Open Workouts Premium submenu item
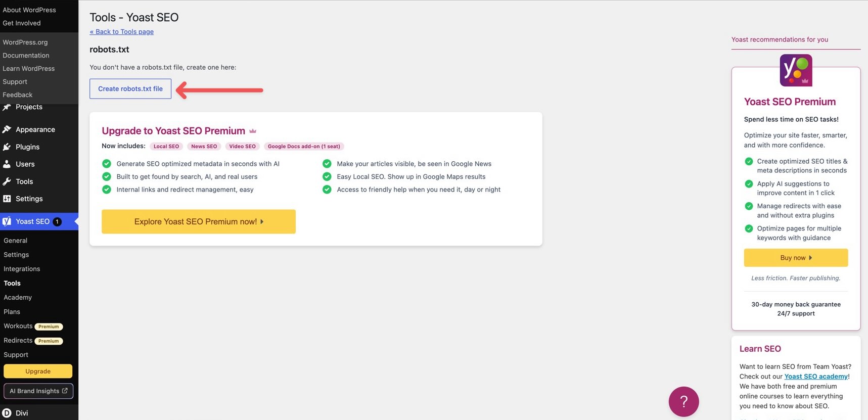The image size is (868, 420). pyautogui.click(x=33, y=326)
